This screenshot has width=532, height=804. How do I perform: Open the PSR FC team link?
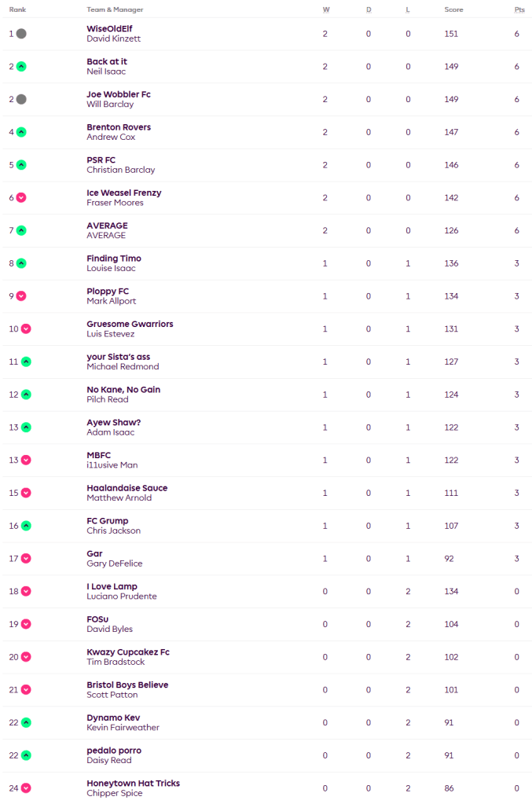[101, 160]
